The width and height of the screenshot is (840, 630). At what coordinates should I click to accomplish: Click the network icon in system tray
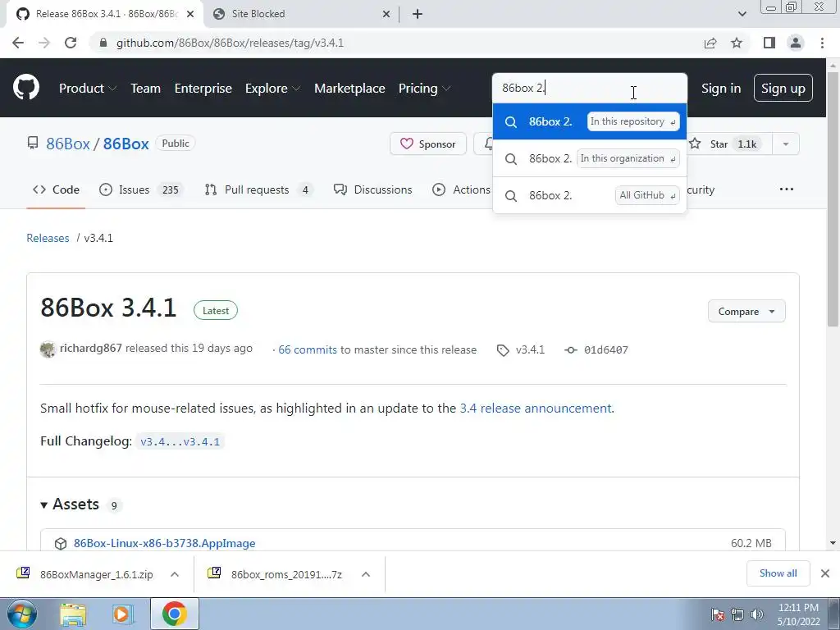[737, 614]
